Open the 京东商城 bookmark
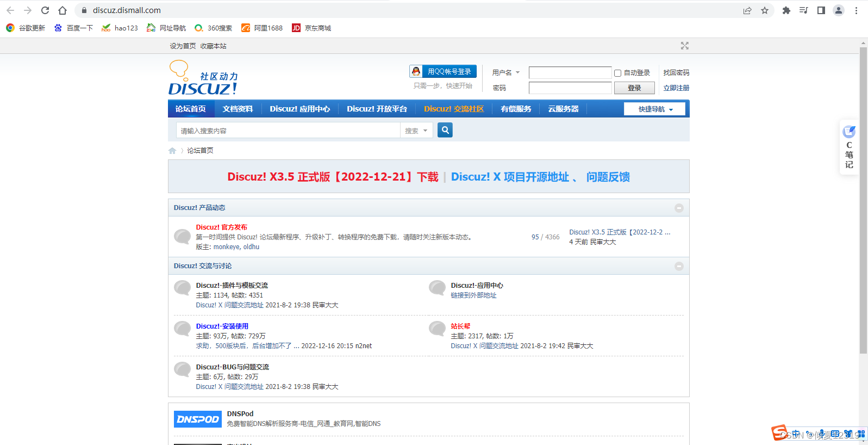This screenshot has width=868, height=445. 311,28
